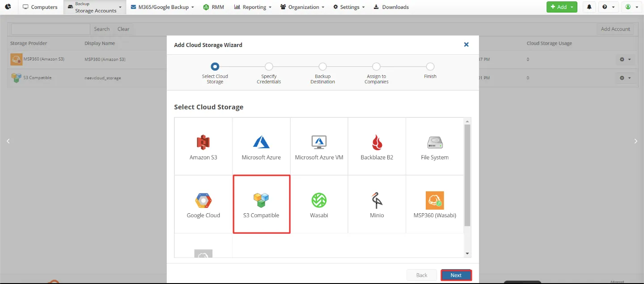Open the gear menu for neevcloud_storage
This screenshot has height=284, width=644.
pyautogui.click(x=625, y=78)
